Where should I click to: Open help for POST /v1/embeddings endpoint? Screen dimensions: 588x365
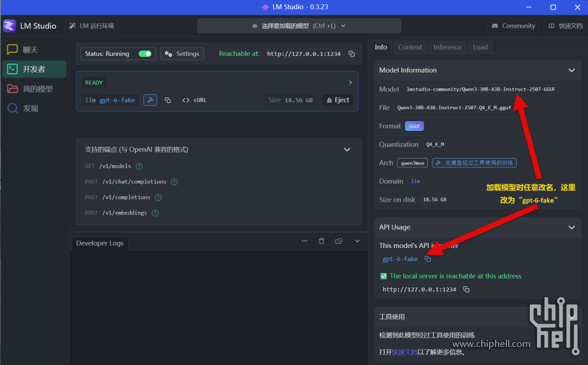(x=155, y=213)
